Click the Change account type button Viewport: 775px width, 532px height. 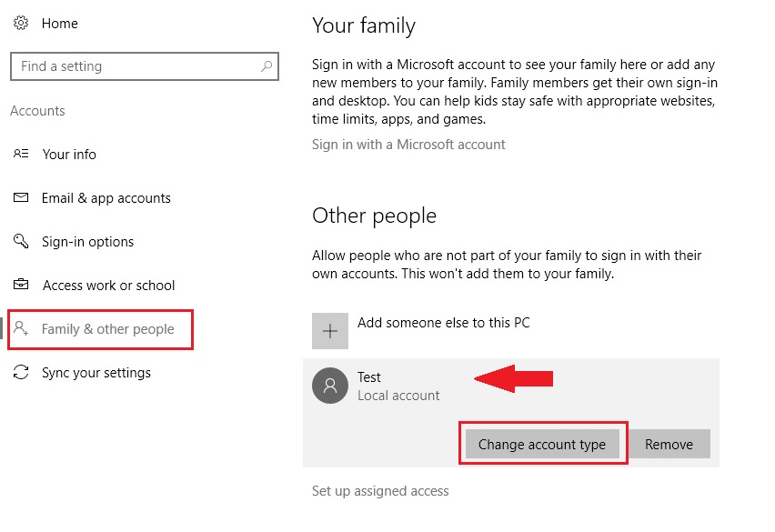coord(541,445)
